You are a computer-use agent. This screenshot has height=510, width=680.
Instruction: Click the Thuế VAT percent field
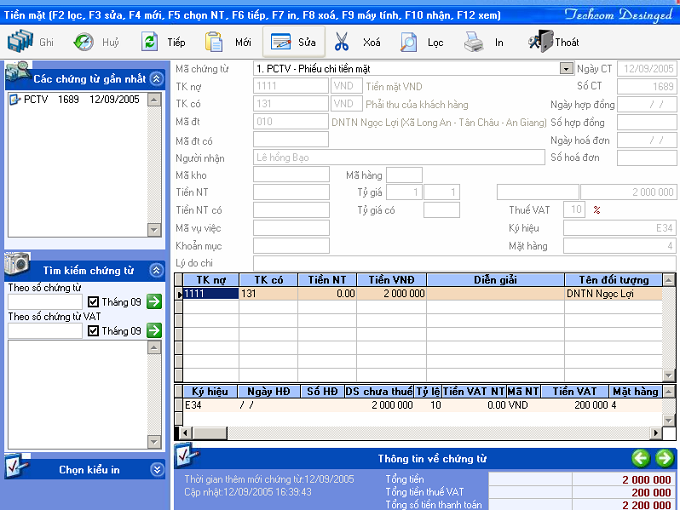coord(574,210)
